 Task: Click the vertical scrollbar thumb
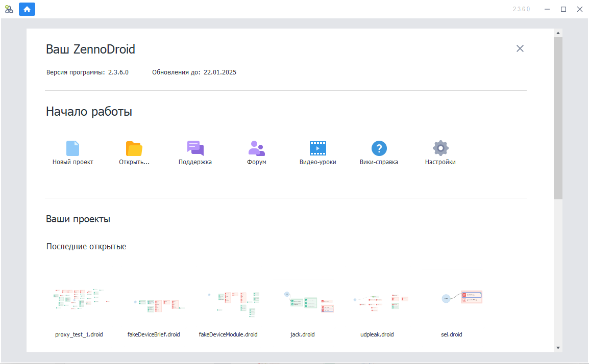point(558,117)
